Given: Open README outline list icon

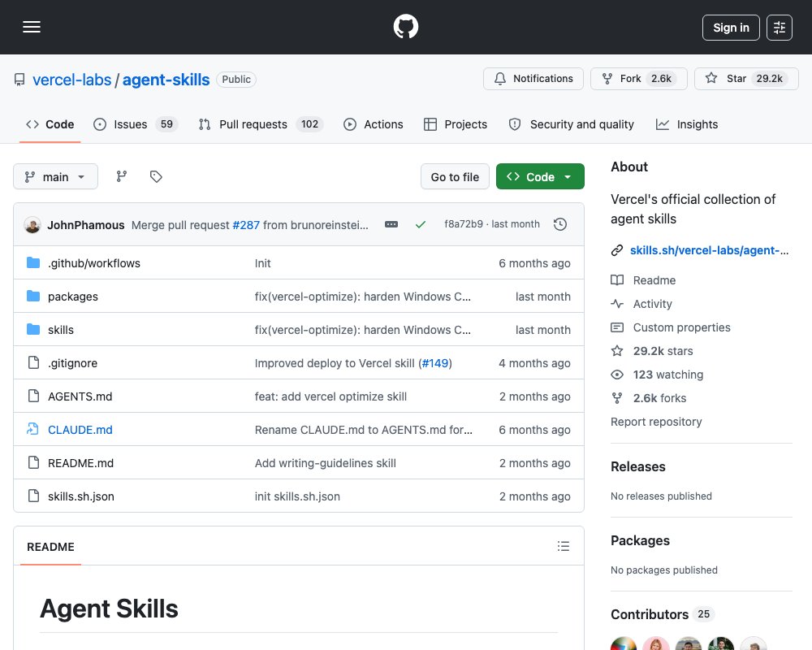Looking at the screenshot, I should [x=564, y=546].
